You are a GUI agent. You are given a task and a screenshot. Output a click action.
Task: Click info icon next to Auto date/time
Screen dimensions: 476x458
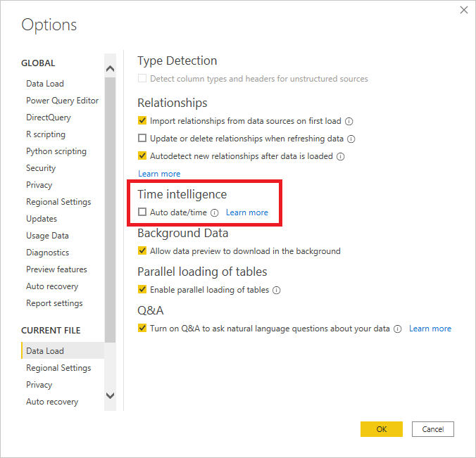point(215,213)
